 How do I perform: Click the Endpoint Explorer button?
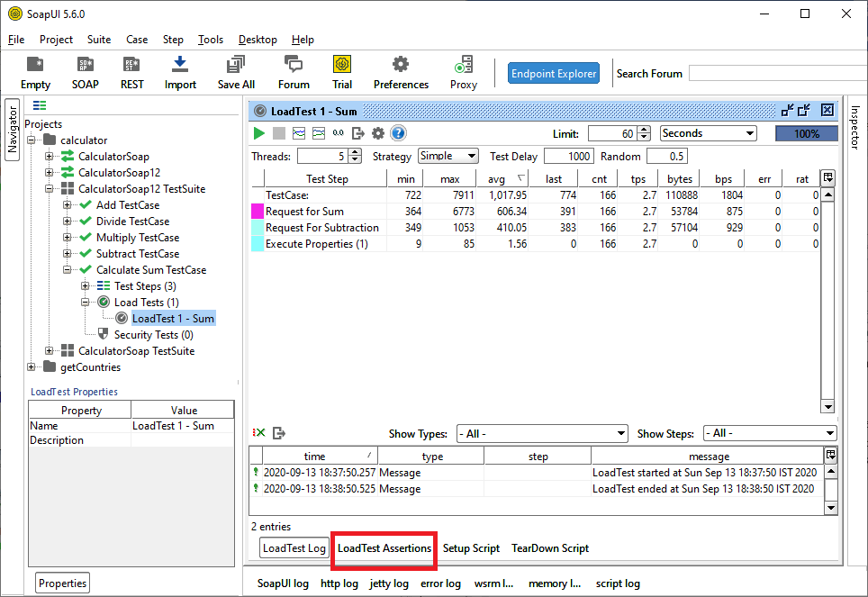click(553, 74)
